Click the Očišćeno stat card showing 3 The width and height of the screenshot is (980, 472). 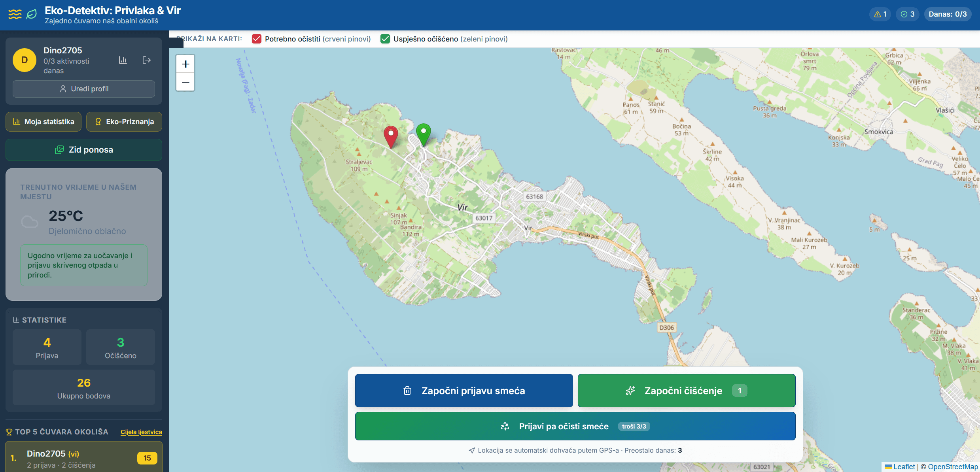(121, 347)
